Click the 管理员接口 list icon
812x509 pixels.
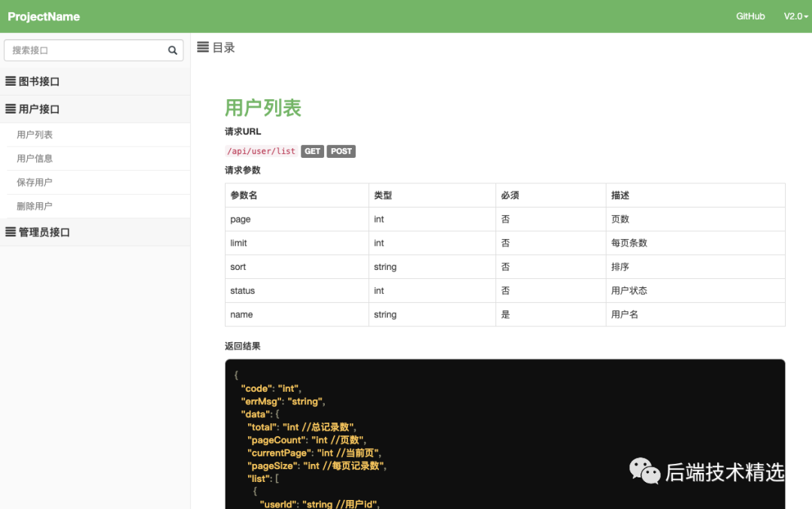click(11, 232)
